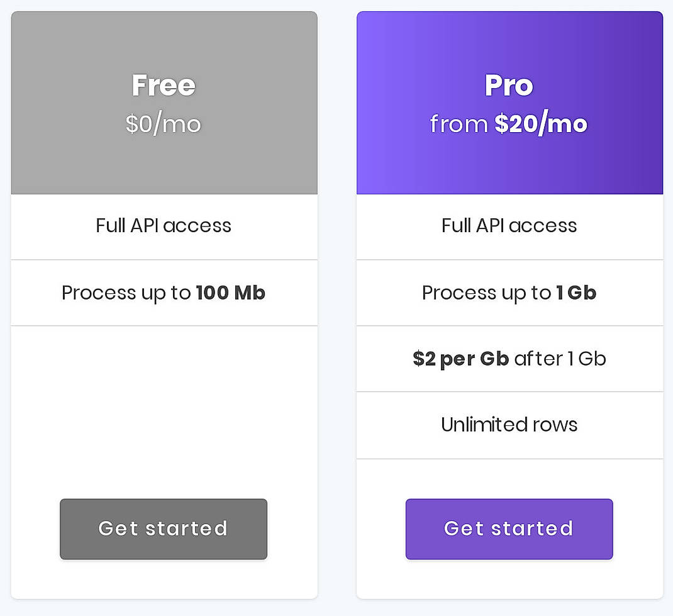
Task: Click the word Pro in the purple header
Action: coord(509,85)
